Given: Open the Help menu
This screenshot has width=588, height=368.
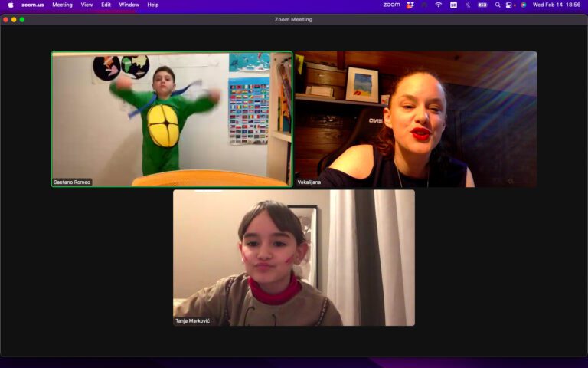Looking at the screenshot, I should click(x=153, y=5).
